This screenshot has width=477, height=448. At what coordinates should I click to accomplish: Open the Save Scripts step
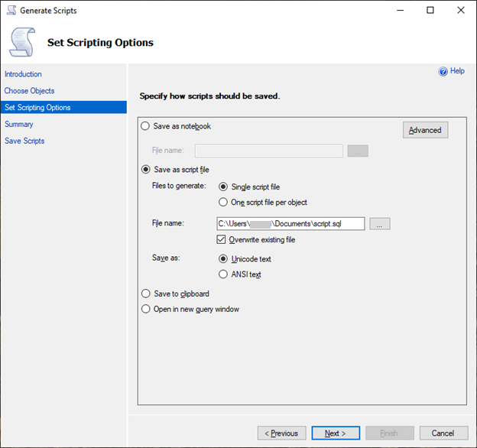pyautogui.click(x=24, y=141)
